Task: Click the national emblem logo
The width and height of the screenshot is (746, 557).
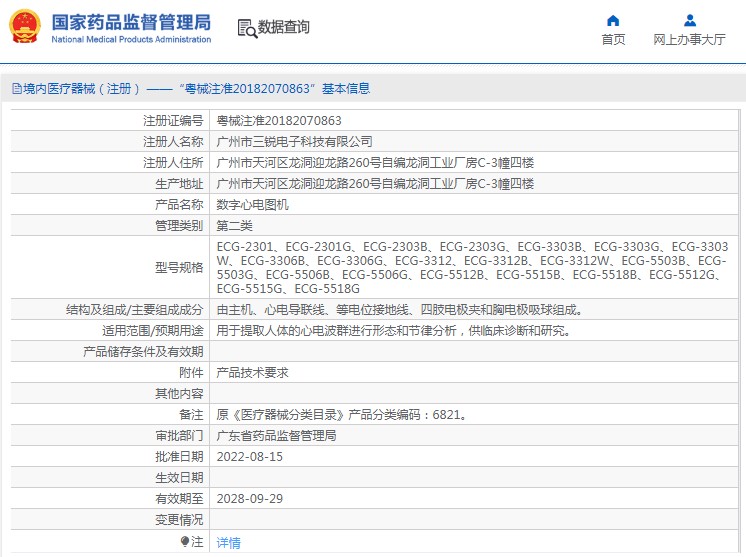Action: [x=25, y=27]
